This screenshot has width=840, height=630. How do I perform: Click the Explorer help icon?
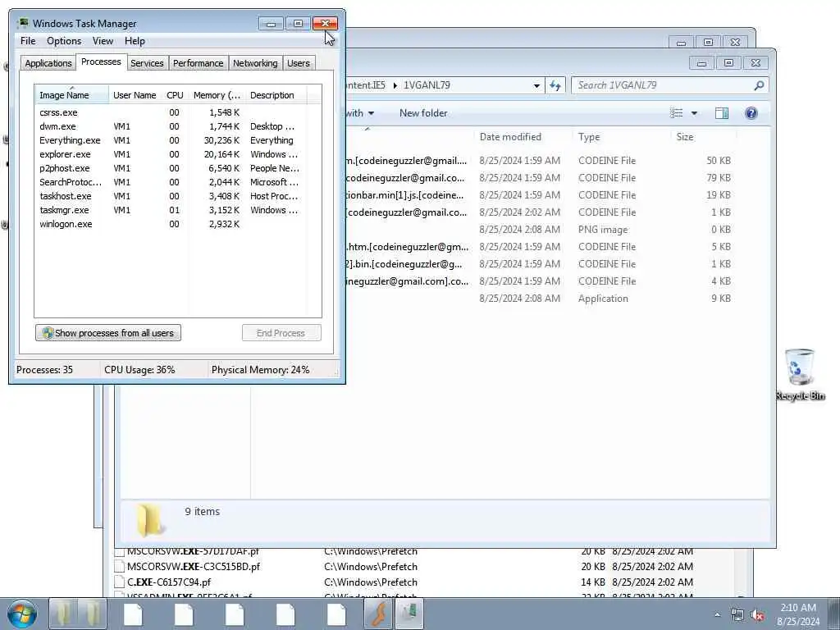[x=751, y=113]
